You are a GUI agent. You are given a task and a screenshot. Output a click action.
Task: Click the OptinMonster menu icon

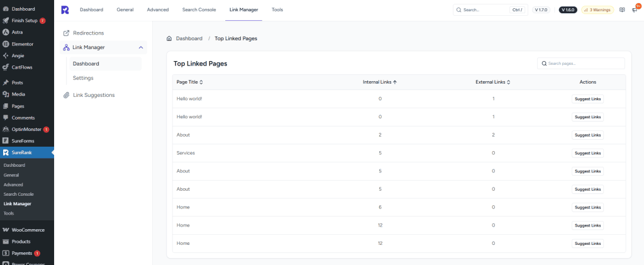click(6, 130)
